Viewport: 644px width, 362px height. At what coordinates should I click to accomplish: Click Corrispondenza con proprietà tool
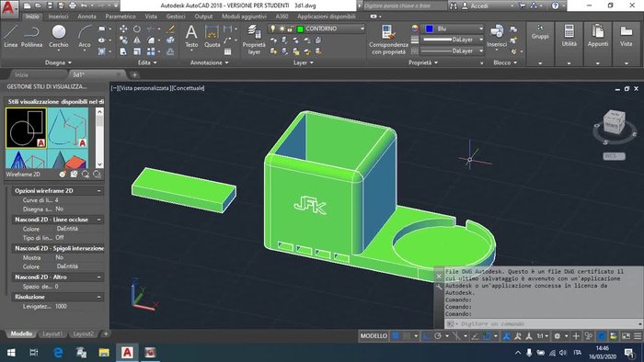[x=388, y=40]
